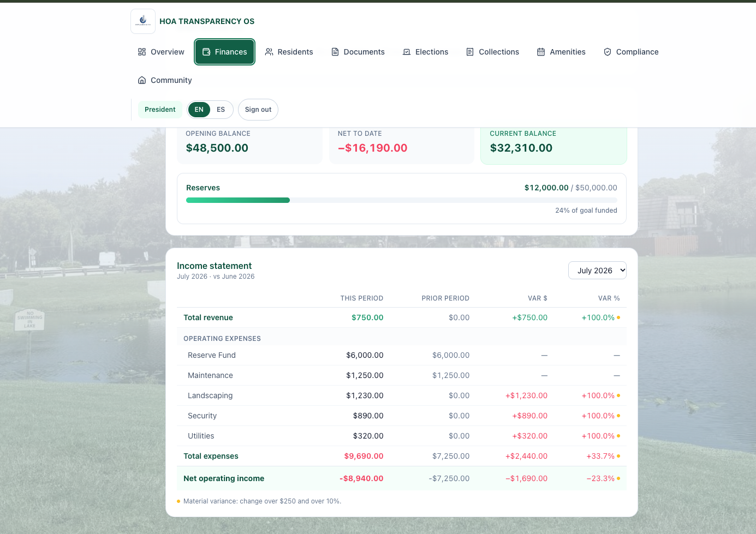The height and width of the screenshot is (534, 756).
Task: Click the President role badge
Action: pyautogui.click(x=160, y=110)
